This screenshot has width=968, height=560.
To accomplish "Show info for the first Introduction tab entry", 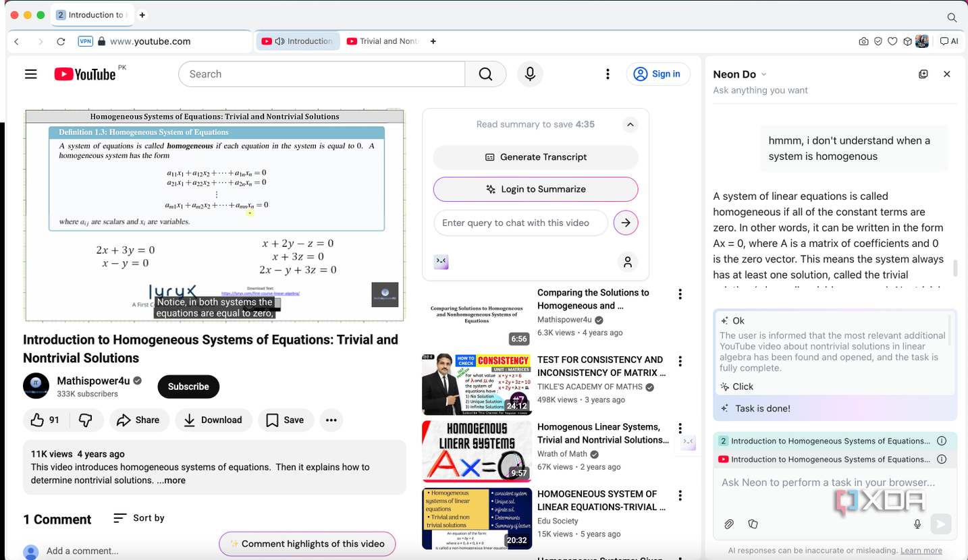I will (942, 441).
